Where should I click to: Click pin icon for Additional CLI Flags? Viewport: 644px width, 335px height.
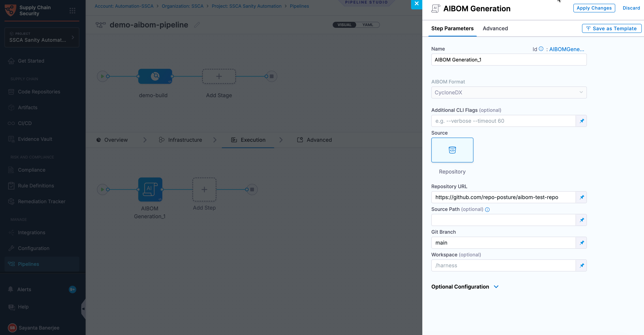[582, 121]
